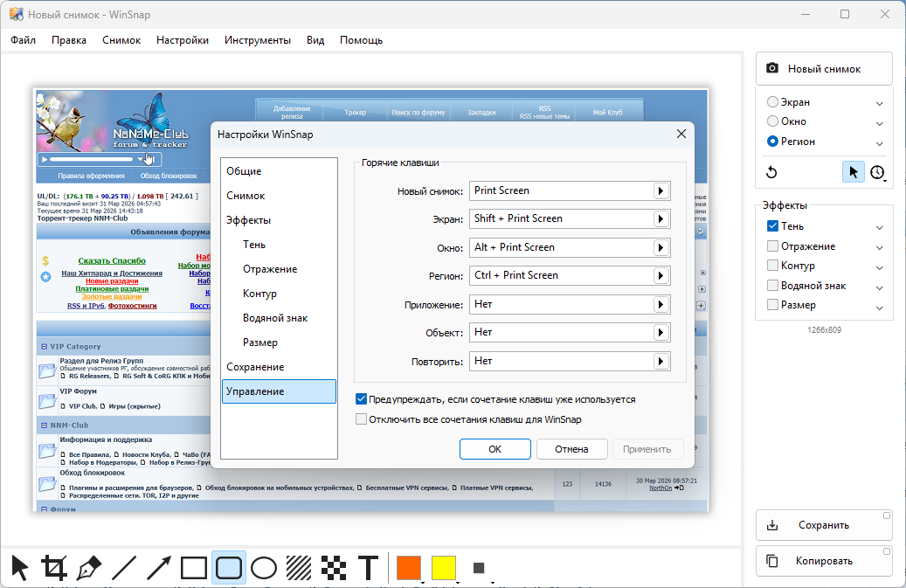Click the repeat last capture icon

tap(771, 172)
